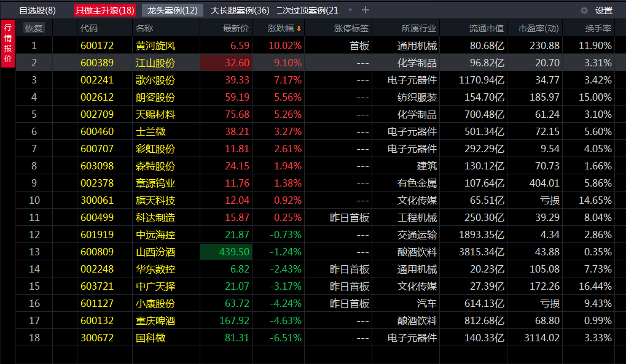Click 纺织服装 industry cell
The height and width of the screenshot is (364, 626).
point(417,98)
